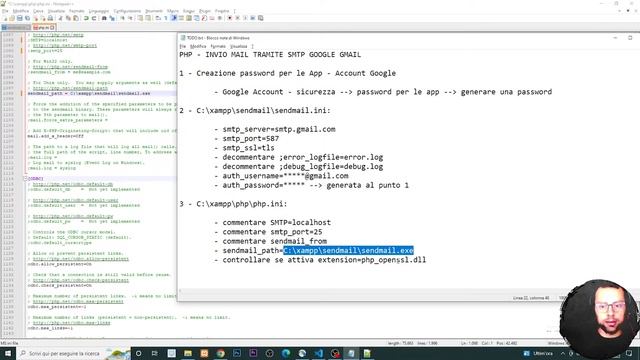The image size is (640, 360).
Task: Open php.net/sendmail-from link in Notepad++
Action: pyautogui.click(x=70, y=67)
